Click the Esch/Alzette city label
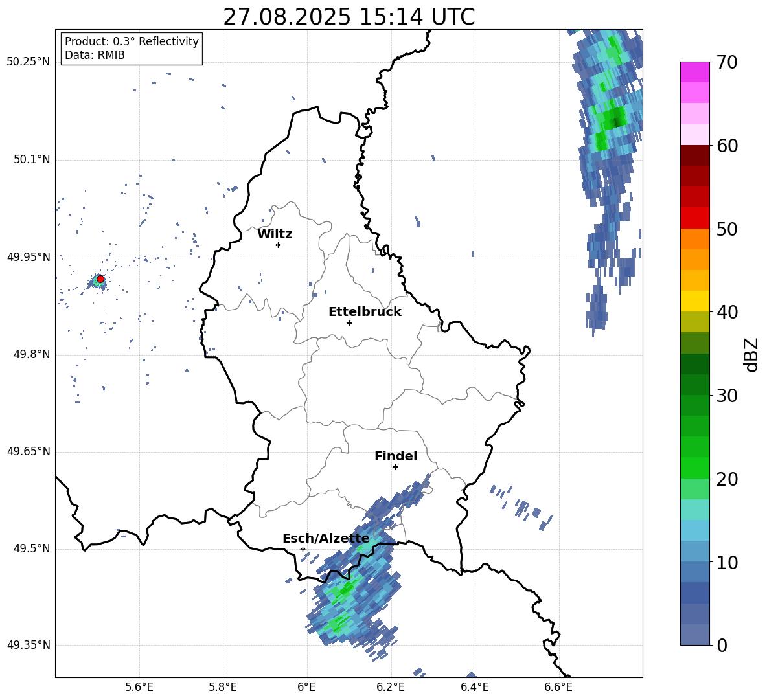Screen dimensions: 767x700 [x=326, y=539]
